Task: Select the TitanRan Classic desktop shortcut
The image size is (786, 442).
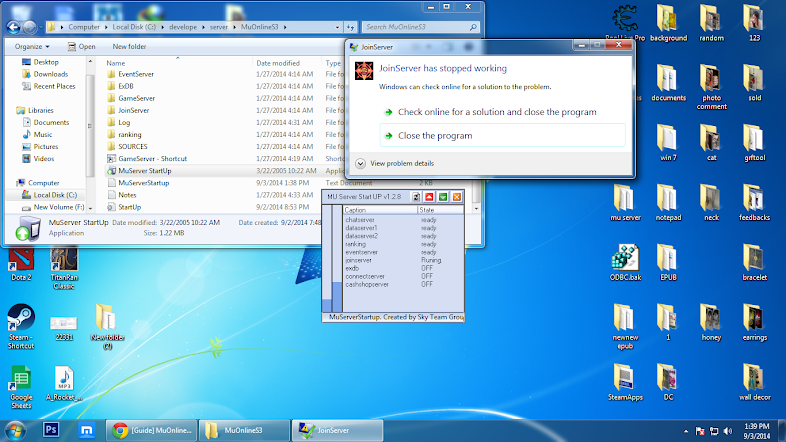Action: [x=64, y=268]
